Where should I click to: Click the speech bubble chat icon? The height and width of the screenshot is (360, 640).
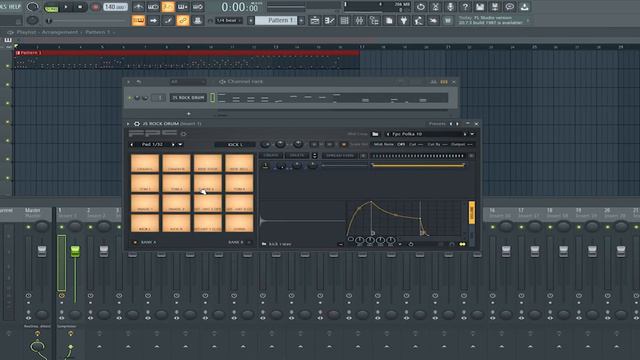(509, 7)
